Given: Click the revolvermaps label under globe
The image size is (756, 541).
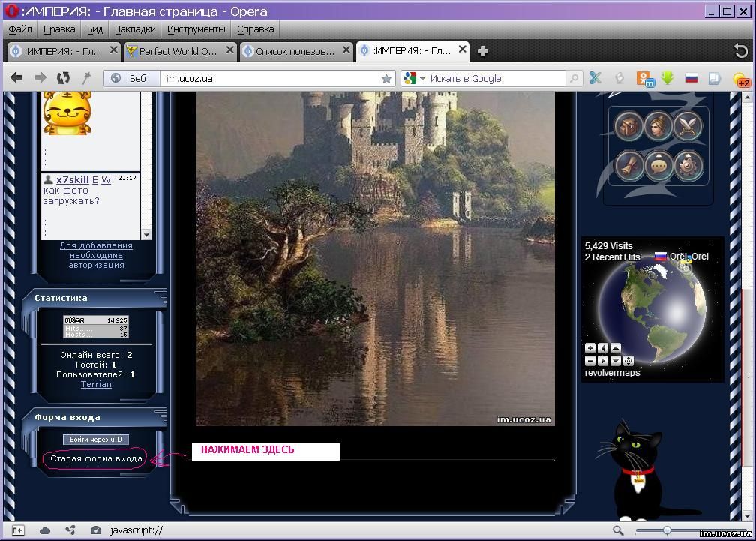Looking at the screenshot, I should [612, 373].
